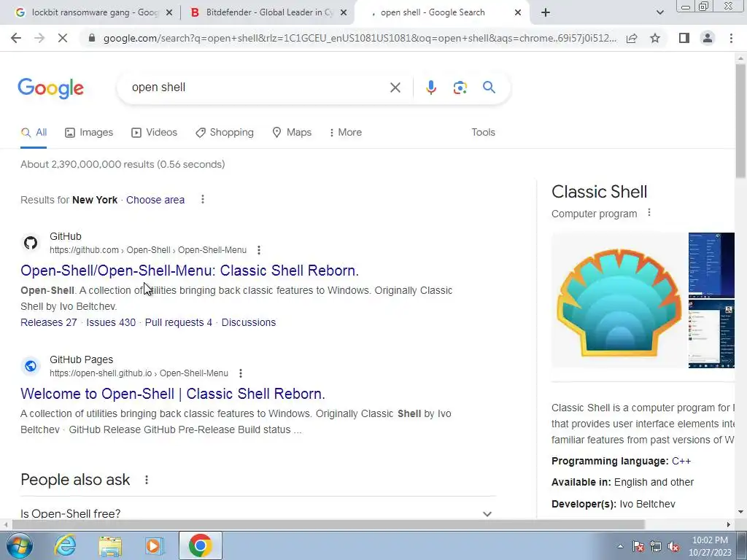Click the GitHub Pages globe favicon
Screen dimensions: 747x560
click(31, 366)
